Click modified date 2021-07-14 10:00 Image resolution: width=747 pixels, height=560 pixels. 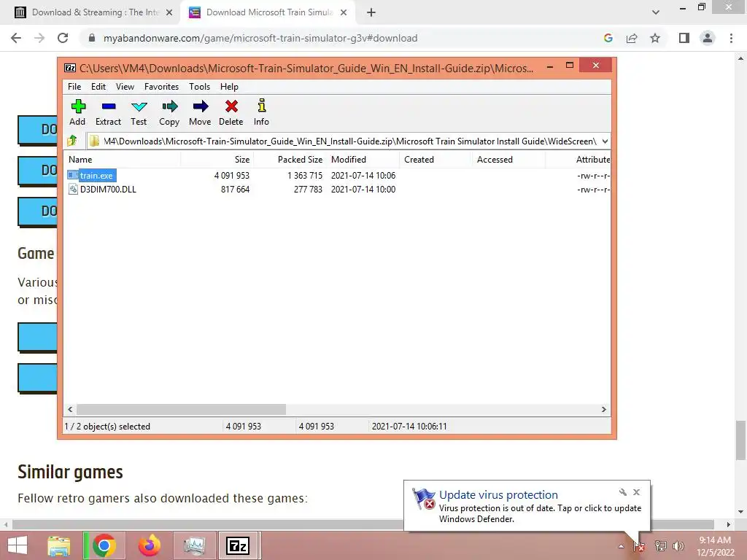tap(363, 190)
